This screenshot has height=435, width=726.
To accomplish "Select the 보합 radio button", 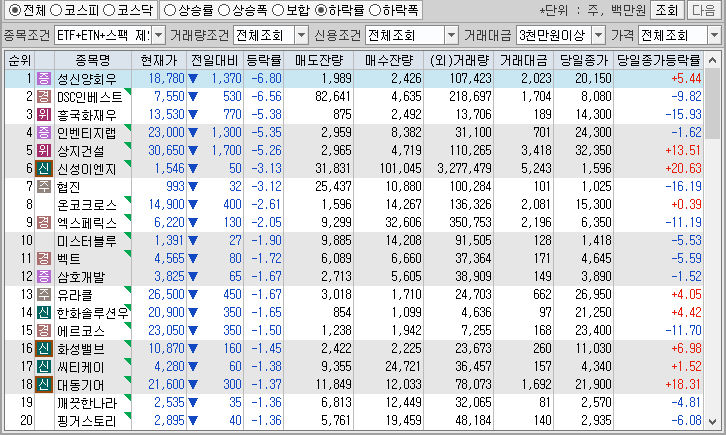I will [278, 10].
